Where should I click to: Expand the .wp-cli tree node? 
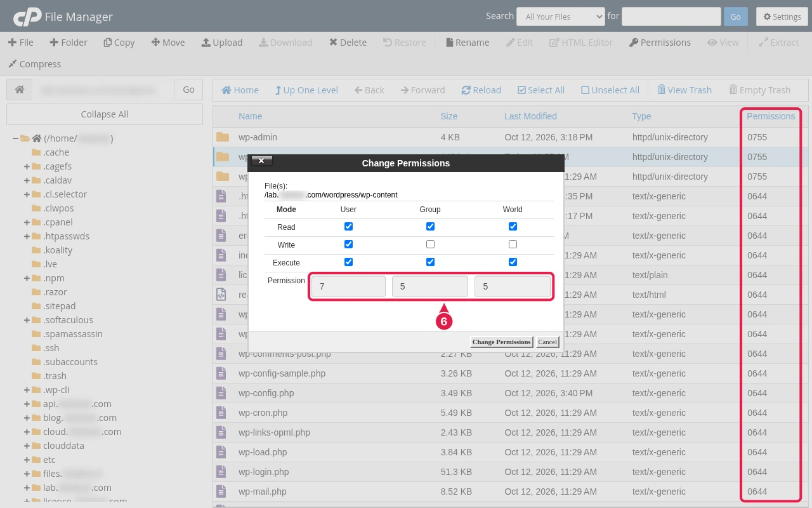point(27,390)
